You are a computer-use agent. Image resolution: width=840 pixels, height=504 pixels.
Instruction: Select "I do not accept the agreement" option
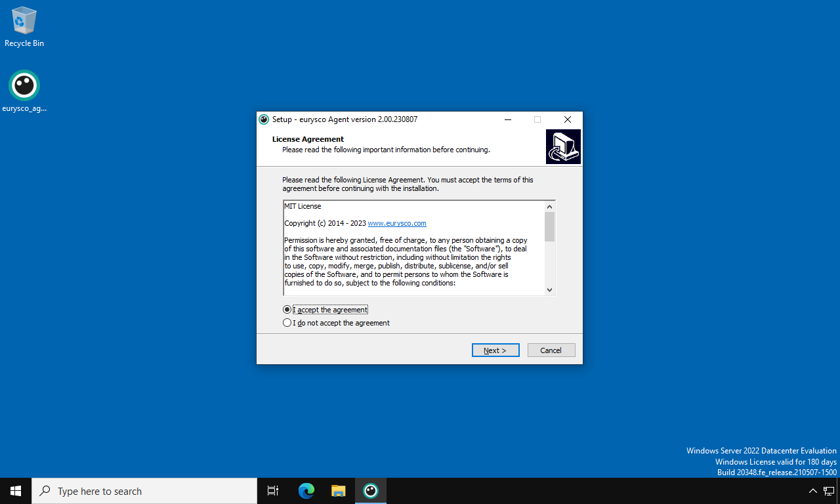337,323
